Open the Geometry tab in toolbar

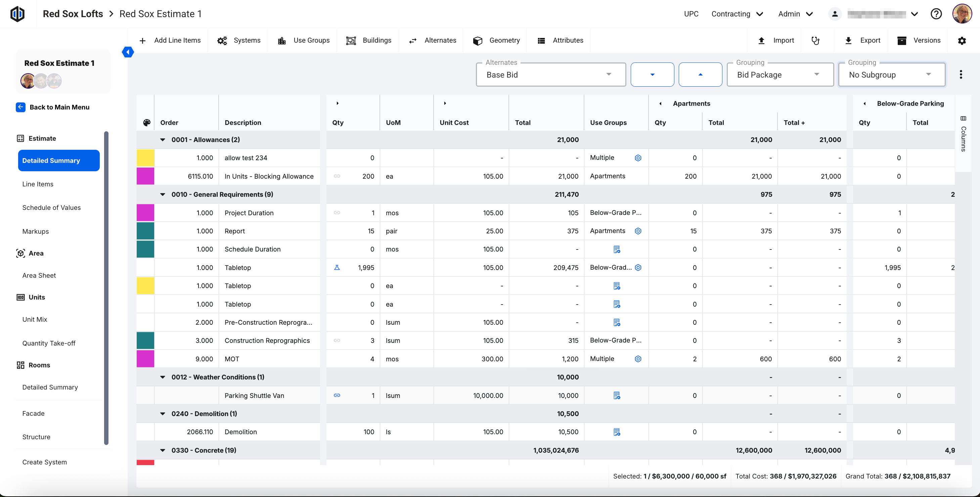click(496, 41)
